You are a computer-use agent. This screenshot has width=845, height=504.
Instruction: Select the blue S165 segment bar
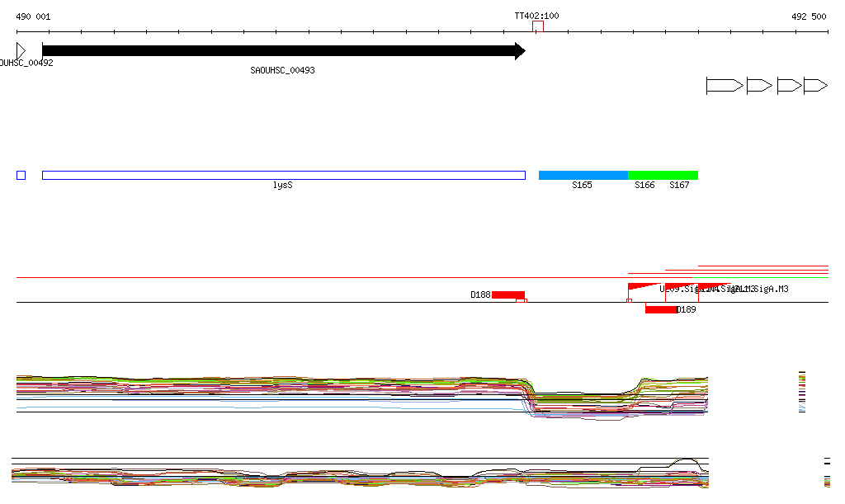tap(583, 175)
